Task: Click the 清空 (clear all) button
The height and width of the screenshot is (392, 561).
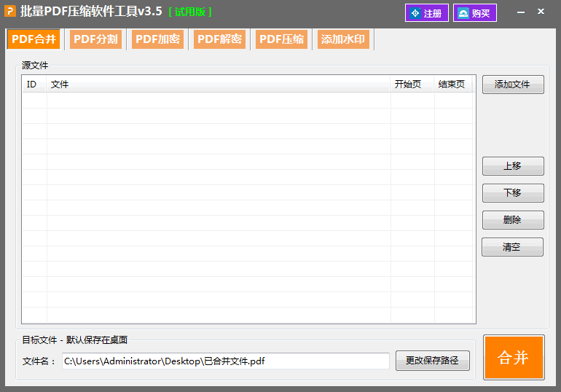Action: tap(512, 247)
